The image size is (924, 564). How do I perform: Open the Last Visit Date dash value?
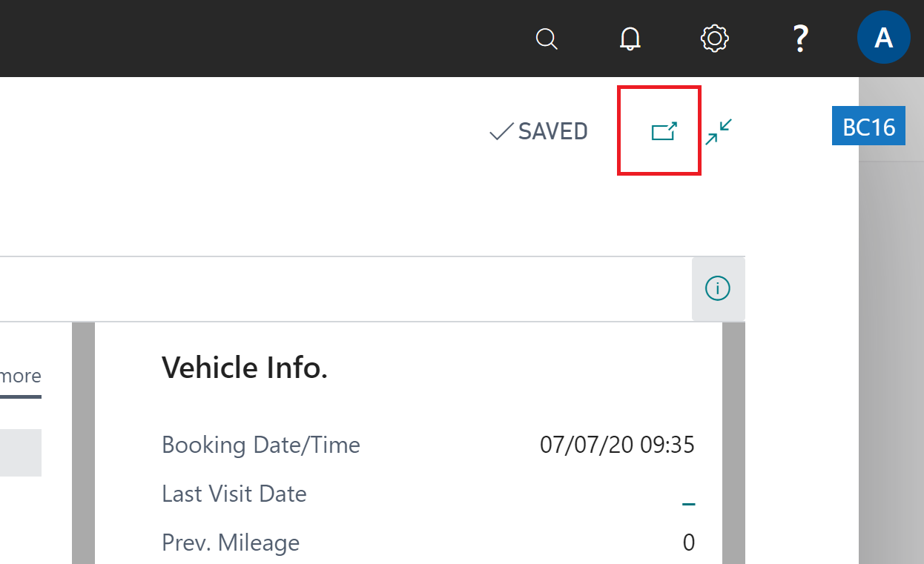click(688, 504)
